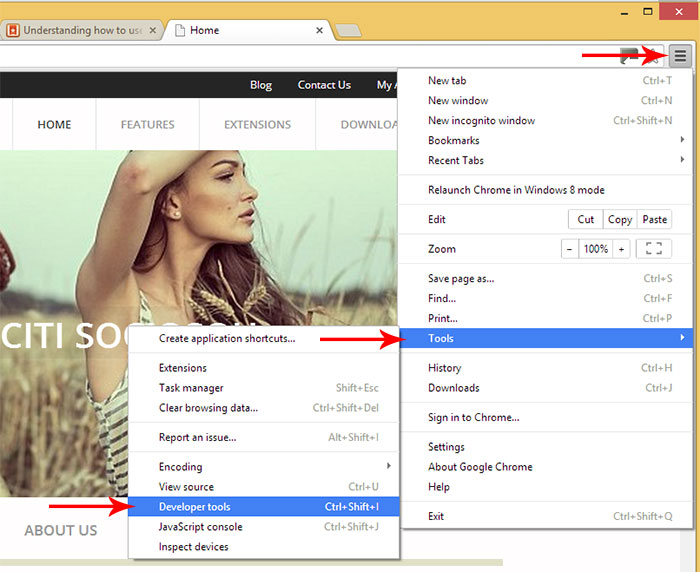Open Extensions from the Tools submenu
Viewport: 700px width, 572px height.
[x=264, y=367]
